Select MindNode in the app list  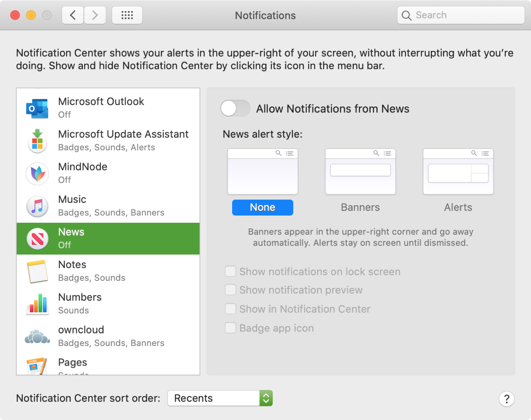[x=108, y=173]
